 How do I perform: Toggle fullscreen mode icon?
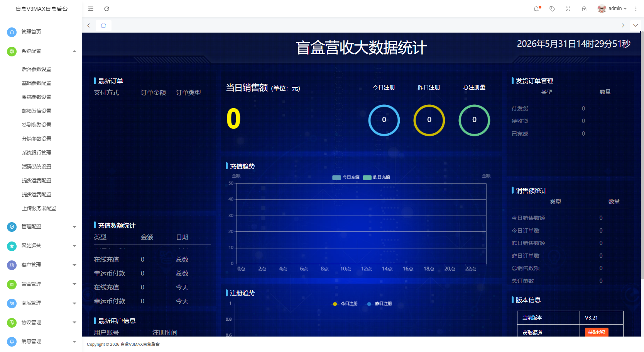coord(568,9)
